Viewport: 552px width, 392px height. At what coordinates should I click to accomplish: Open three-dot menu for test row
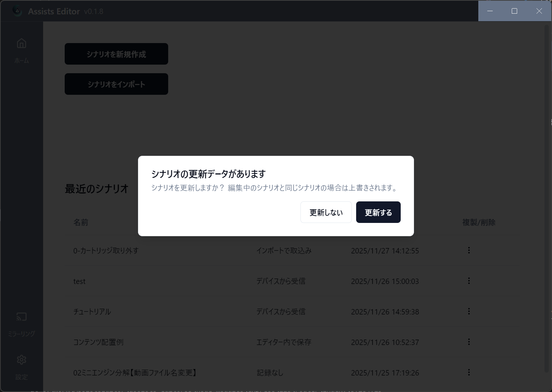(x=469, y=281)
